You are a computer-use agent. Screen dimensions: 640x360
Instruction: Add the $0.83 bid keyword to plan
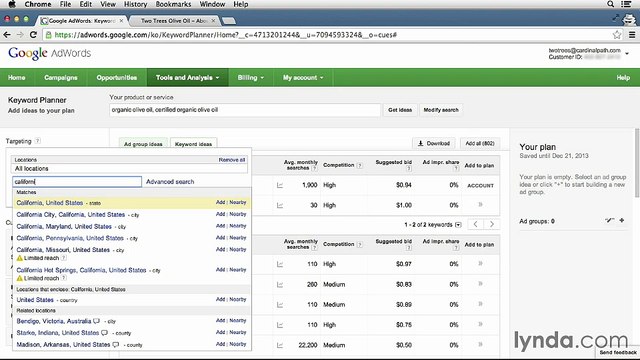click(480, 284)
